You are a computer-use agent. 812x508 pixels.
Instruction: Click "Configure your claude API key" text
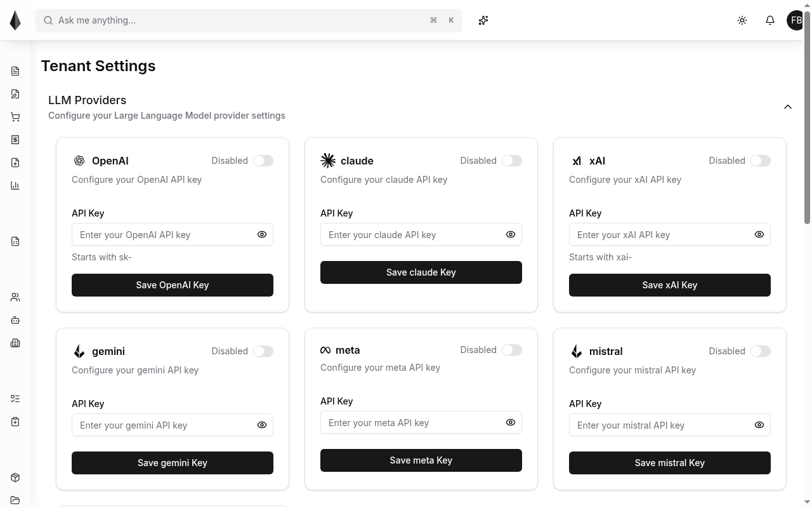pyautogui.click(x=384, y=180)
